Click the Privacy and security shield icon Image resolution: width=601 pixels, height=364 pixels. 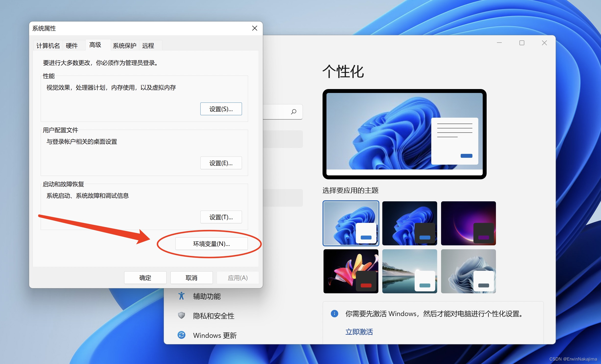181,315
